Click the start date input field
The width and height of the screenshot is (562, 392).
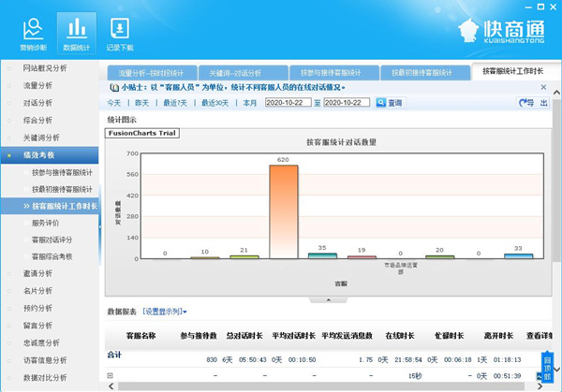point(288,103)
